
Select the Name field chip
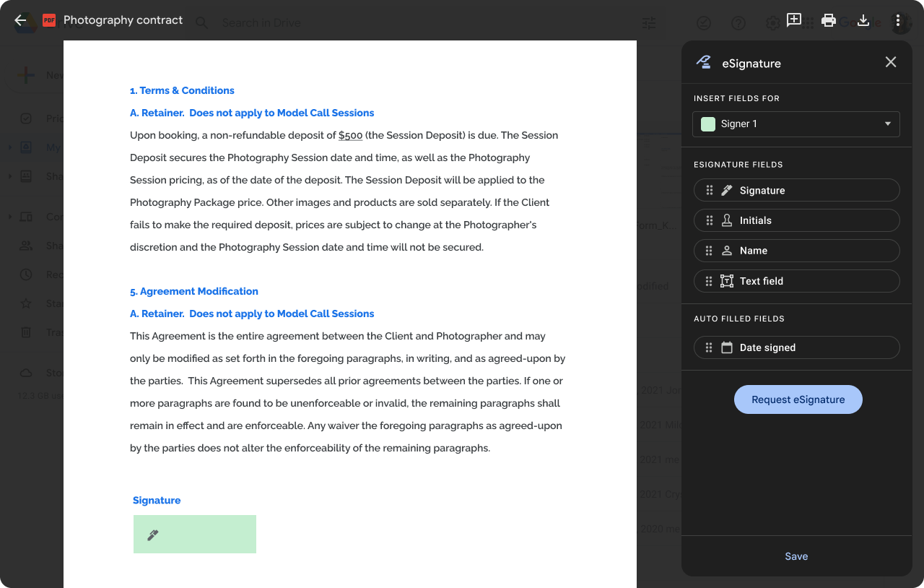797,251
